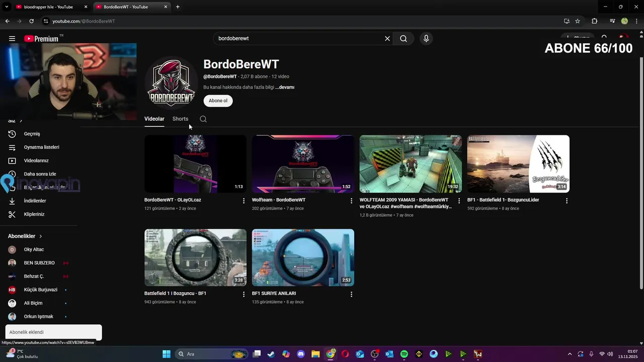Expand the Abonelikler section chevron
Screen dimensions: 644x362
pyautogui.click(x=41, y=236)
